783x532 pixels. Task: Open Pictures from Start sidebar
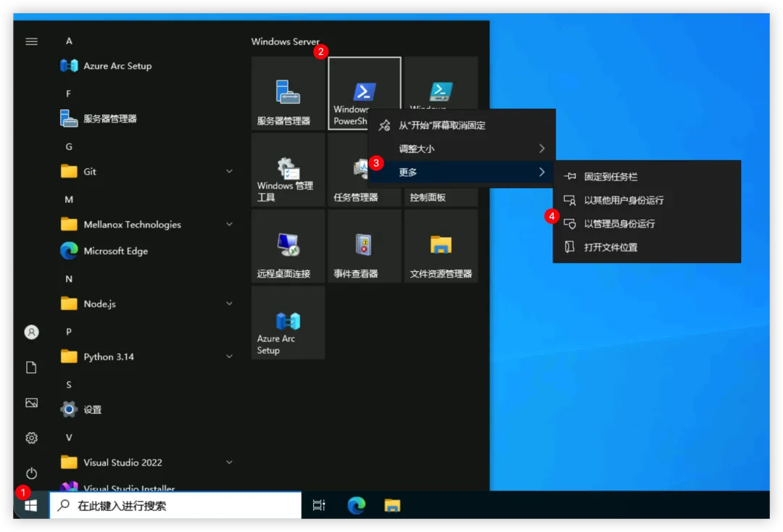coord(31,403)
